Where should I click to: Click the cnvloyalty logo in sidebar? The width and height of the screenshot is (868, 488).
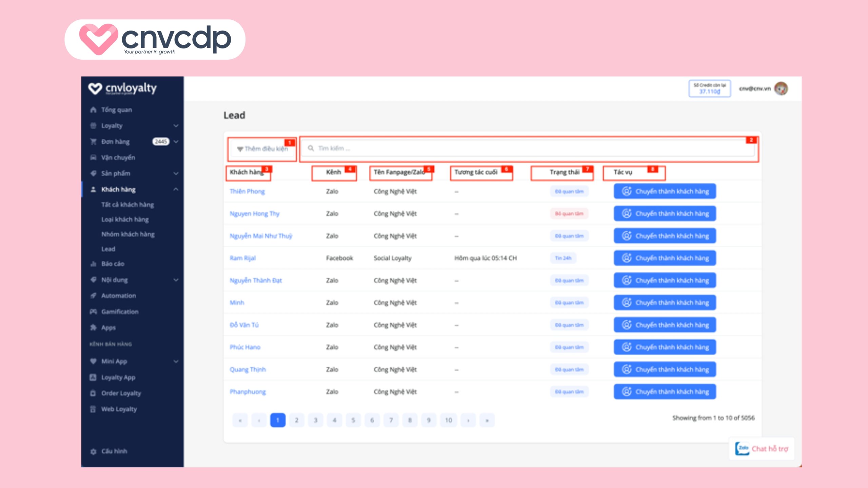tap(122, 88)
